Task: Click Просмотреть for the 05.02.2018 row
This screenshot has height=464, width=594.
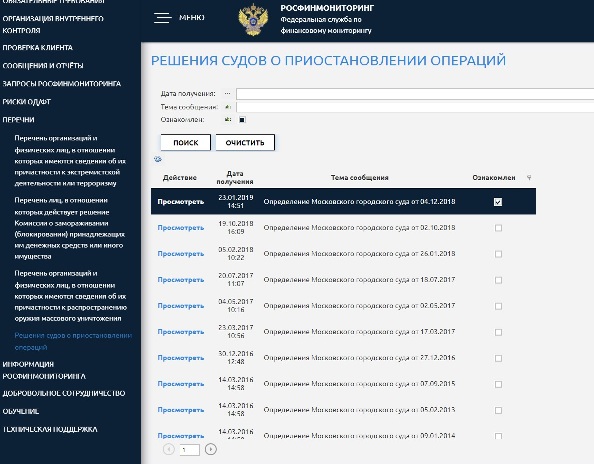Action: [181, 254]
